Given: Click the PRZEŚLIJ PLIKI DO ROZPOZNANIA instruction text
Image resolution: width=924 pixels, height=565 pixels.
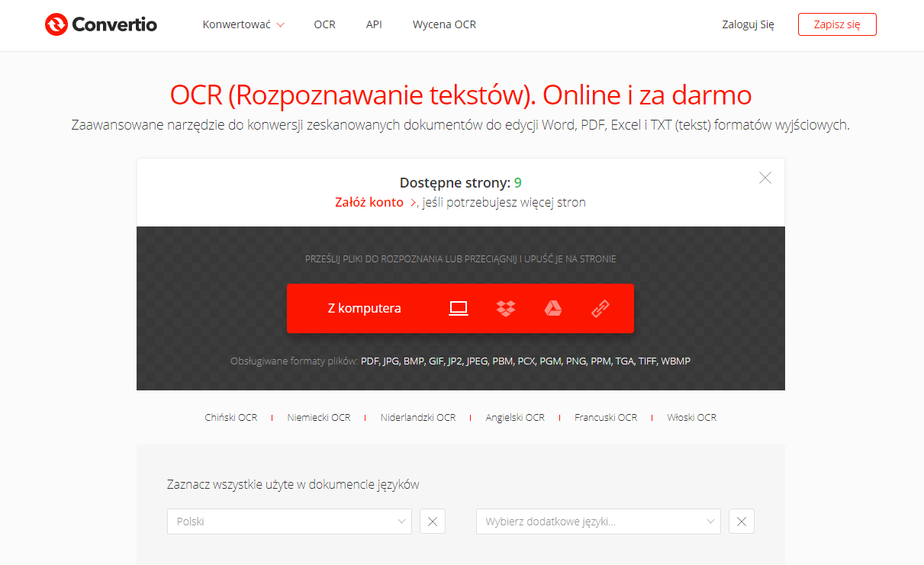Looking at the screenshot, I should click(x=461, y=258).
